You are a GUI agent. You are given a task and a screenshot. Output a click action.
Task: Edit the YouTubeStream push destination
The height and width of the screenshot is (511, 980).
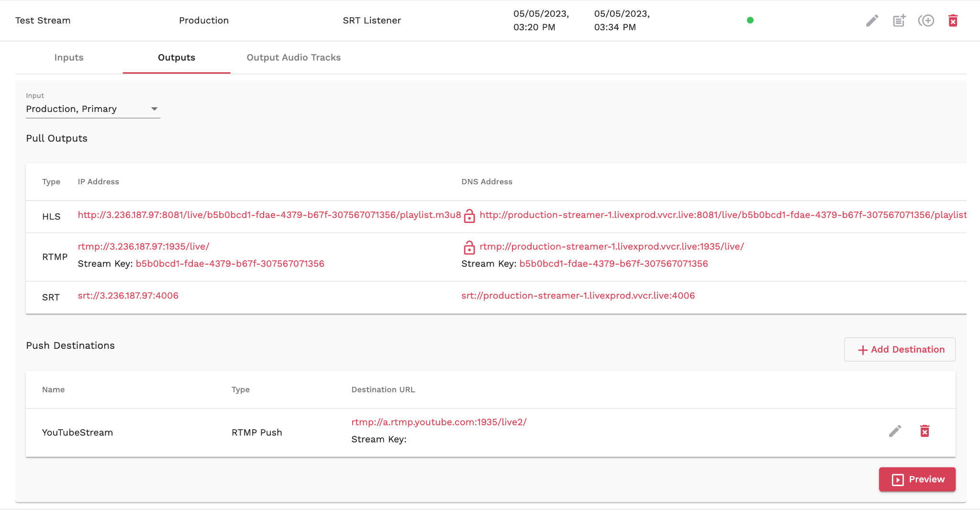895,431
